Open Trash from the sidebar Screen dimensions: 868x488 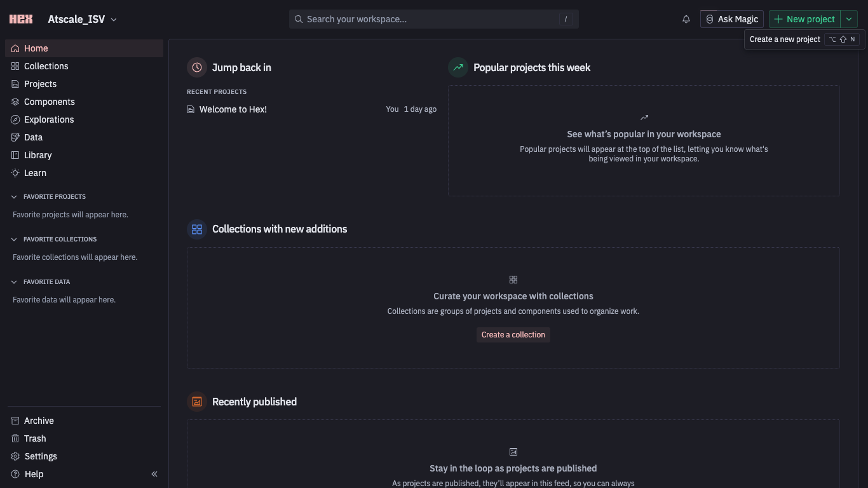tap(35, 438)
